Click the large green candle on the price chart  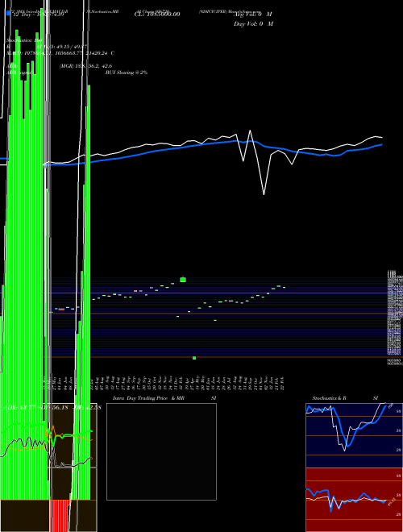click(183, 280)
